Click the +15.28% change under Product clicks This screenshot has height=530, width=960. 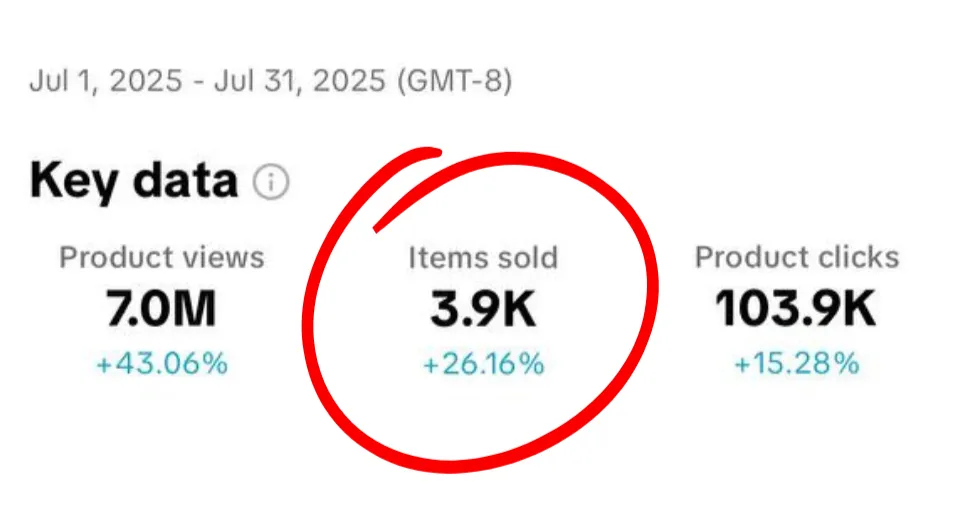[x=797, y=363]
